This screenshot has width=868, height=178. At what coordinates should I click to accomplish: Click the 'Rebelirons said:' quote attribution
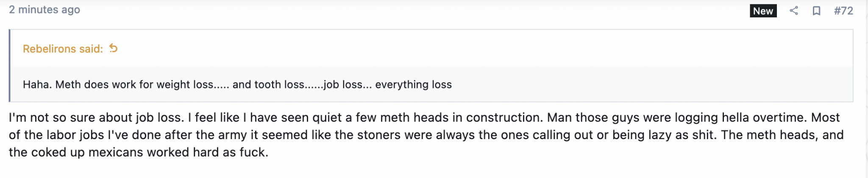coord(63,49)
